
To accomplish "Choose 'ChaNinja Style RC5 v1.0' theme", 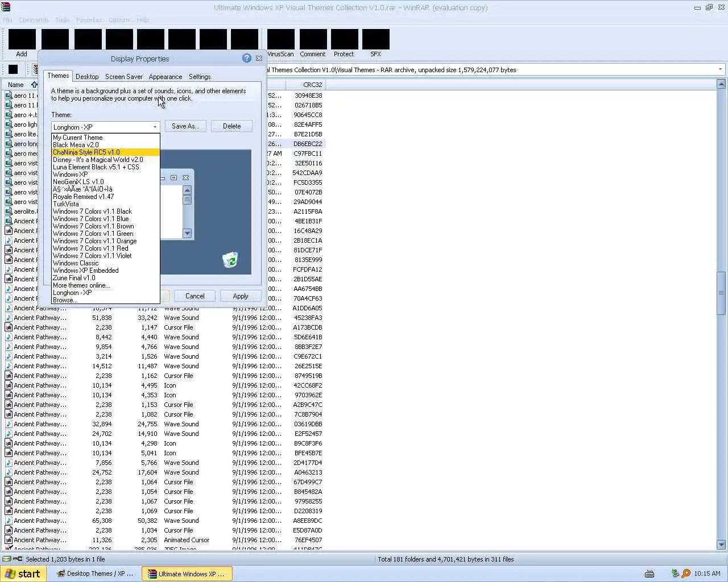I will (105, 152).
